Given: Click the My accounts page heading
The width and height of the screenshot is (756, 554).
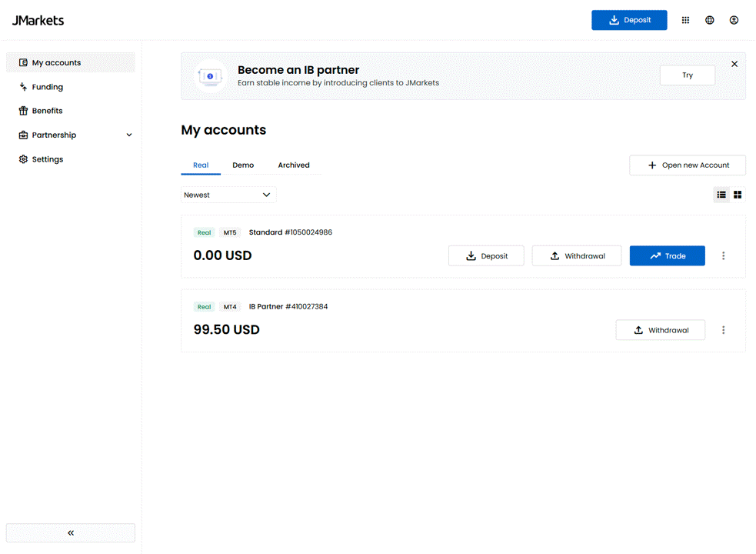Looking at the screenshot, I should point(223,130).
